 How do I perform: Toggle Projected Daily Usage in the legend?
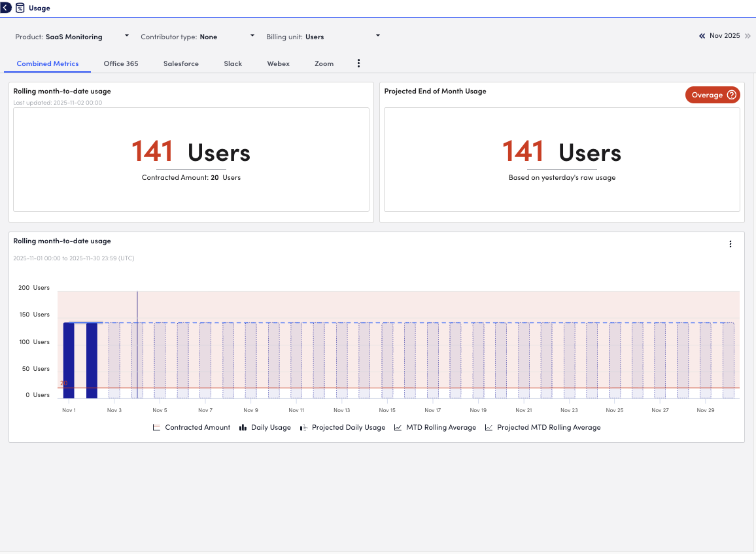click(343, 427)
